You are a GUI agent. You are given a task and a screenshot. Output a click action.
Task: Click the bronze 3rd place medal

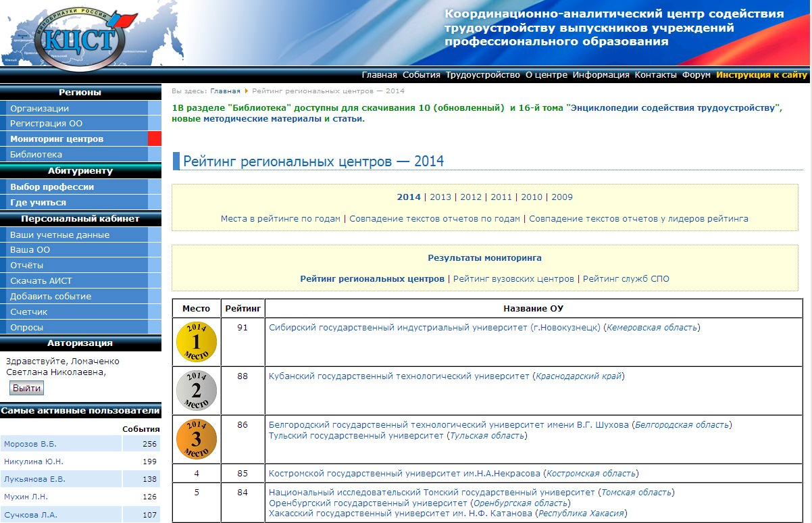pos(197,439)
